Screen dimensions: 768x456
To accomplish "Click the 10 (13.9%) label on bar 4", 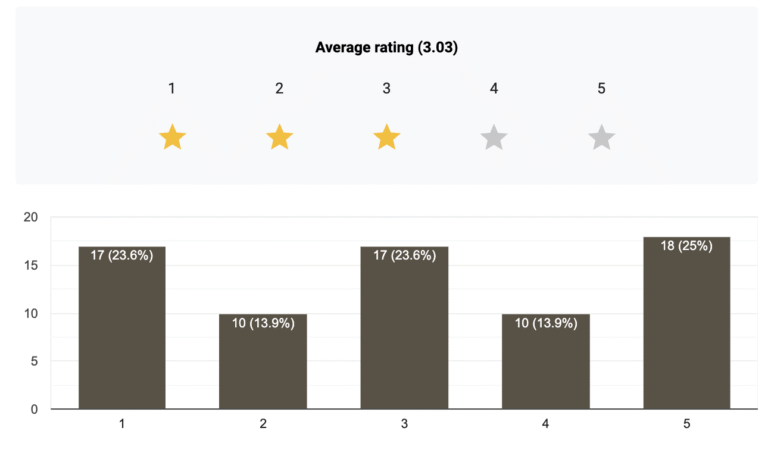I will tap(546, 323).
